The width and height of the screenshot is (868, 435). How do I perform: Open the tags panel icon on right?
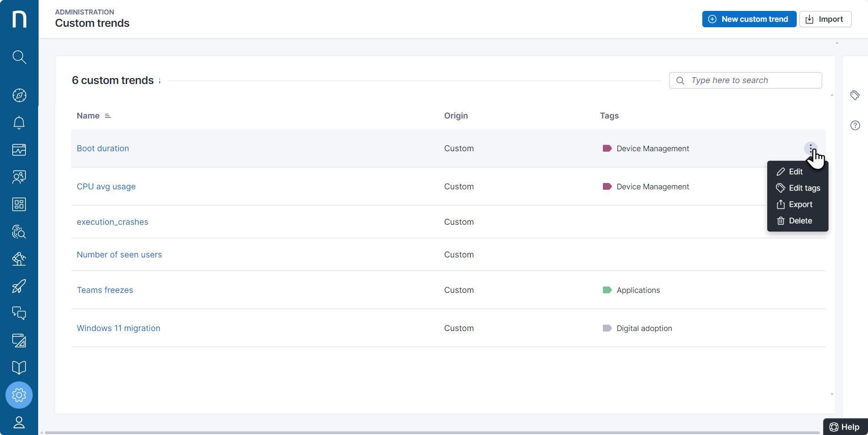[x=855, y=95]
